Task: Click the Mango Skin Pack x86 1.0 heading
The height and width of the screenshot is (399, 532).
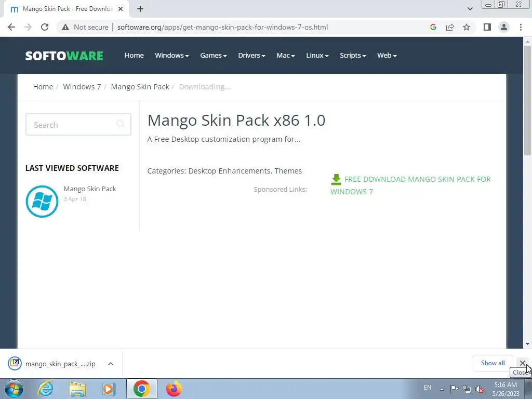Action: (x=236, y=121)
